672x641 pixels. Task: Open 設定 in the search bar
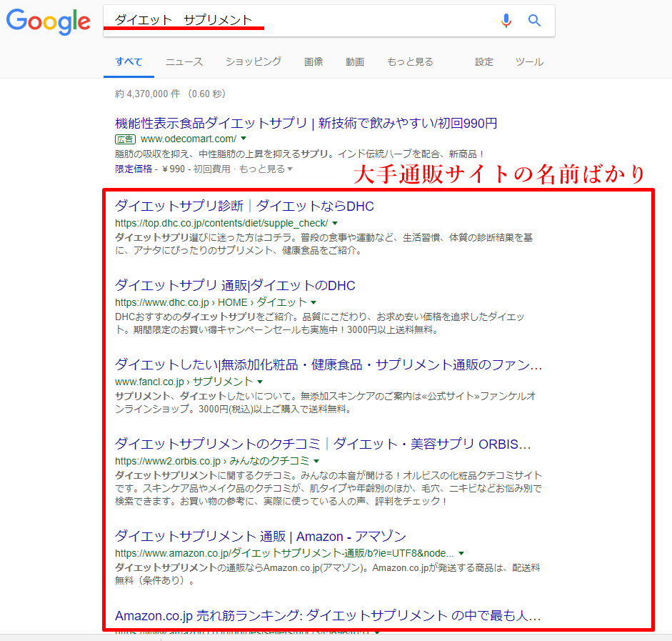pyautogui.click(x=484, y=61)
